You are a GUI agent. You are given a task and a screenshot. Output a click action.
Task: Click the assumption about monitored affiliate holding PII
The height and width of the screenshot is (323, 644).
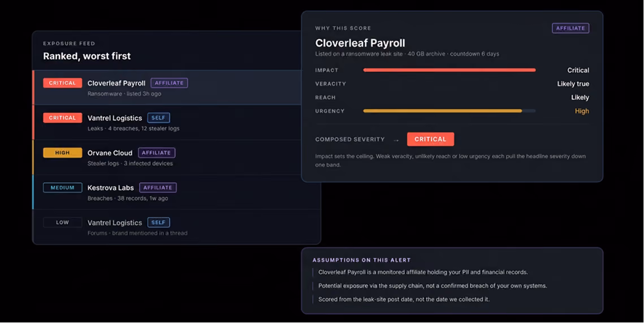click(x=423, y=272)
